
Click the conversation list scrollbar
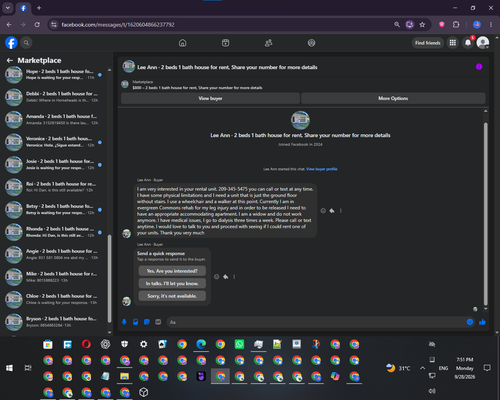[x=109, y=278]
